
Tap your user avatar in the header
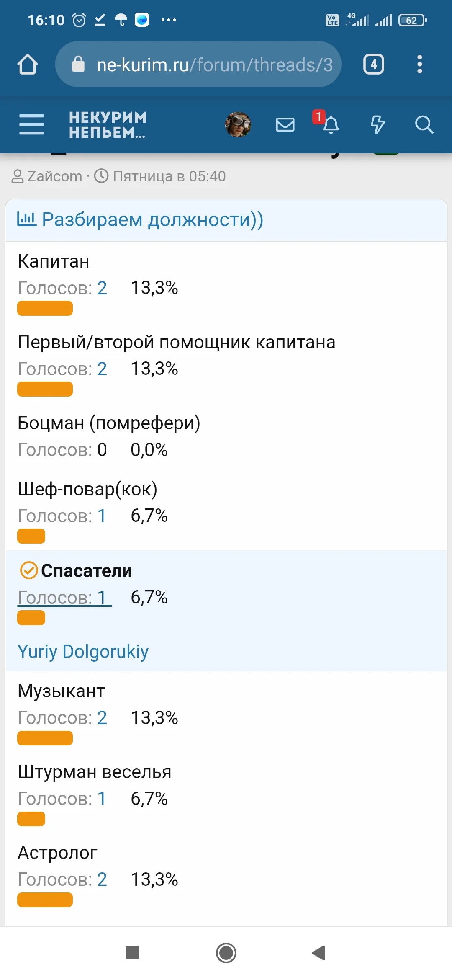click(238, 124)
